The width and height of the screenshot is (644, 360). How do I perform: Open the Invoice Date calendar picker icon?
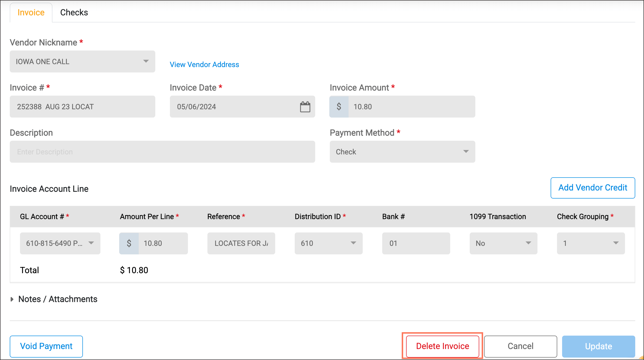point(305,107)
